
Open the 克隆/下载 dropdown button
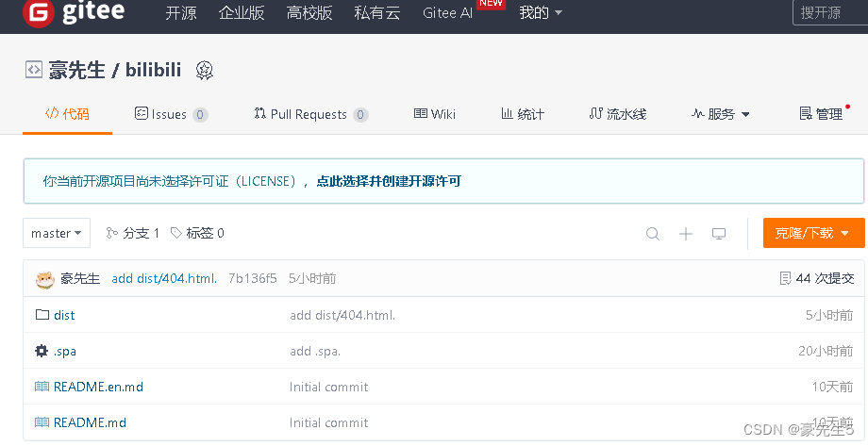tap(813, 233)
